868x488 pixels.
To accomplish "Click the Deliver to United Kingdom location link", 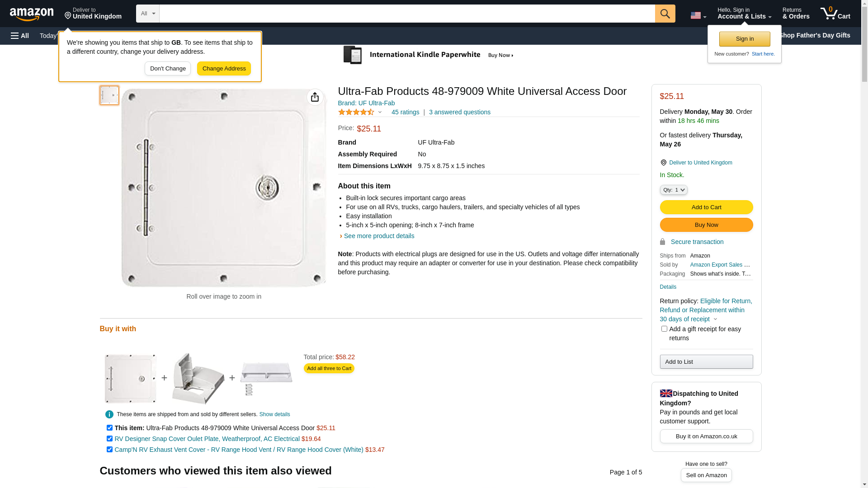I will [x=700, y=163].
